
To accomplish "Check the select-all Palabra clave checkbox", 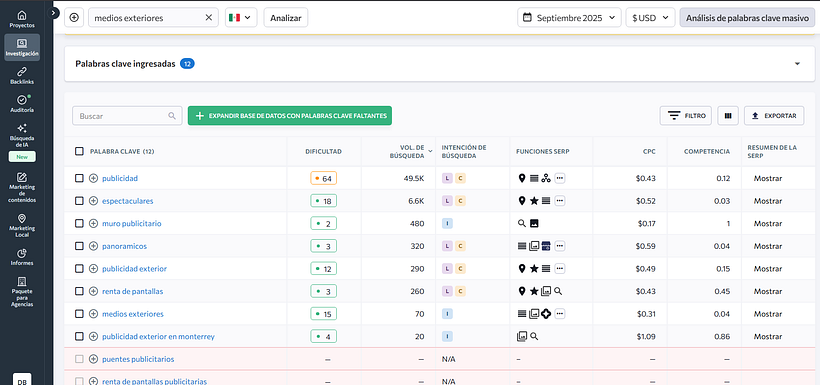I will [79, 151].
